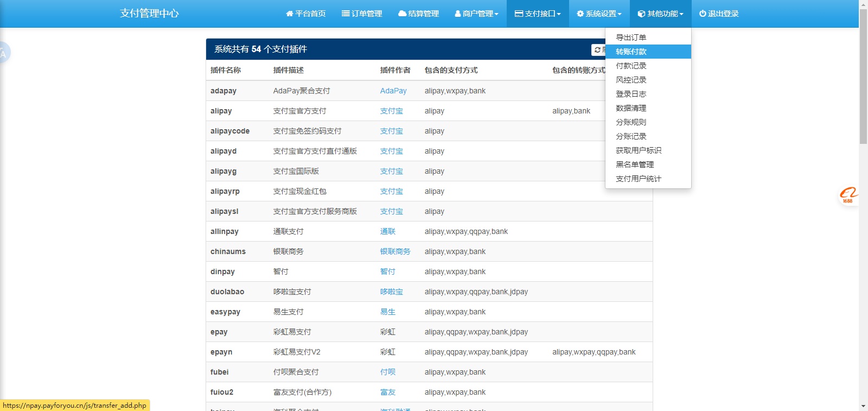Click the 1688 floating icon on right edge
The width and height of the screenshot is (868, 411).
[x=848, y=196]
